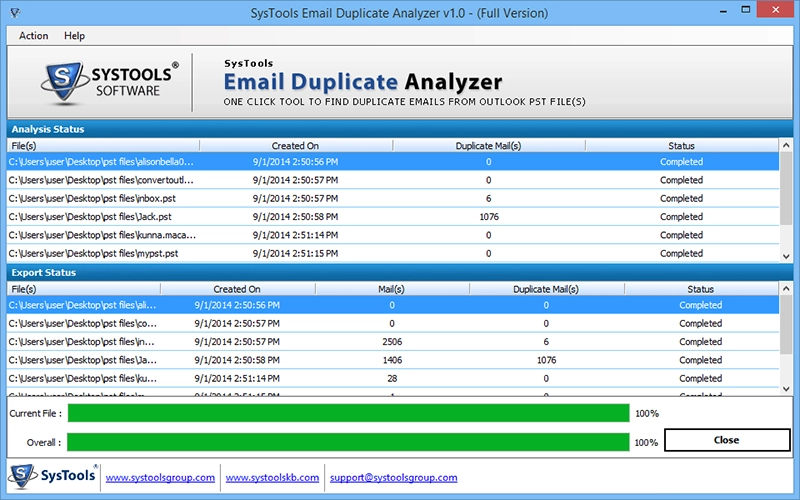Screen dimensions: 800x500
Task: Sort Analysis Status by Created On column
Action: [295, 146]
